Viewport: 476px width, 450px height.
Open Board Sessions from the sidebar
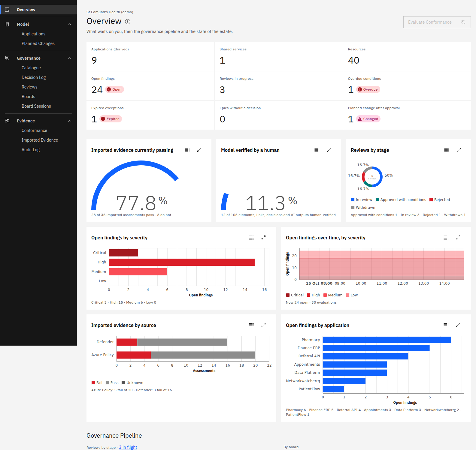(x=38, y=106)
